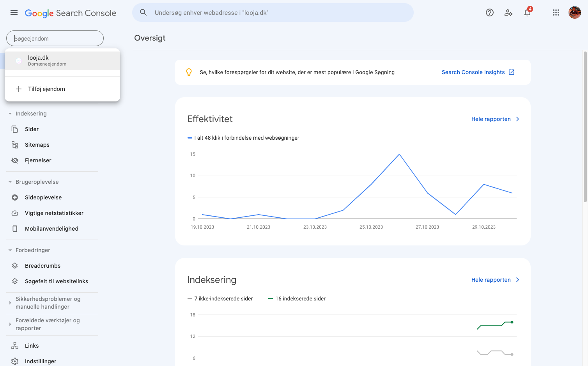Click the Sideoplevelse icon

(15, 197)
